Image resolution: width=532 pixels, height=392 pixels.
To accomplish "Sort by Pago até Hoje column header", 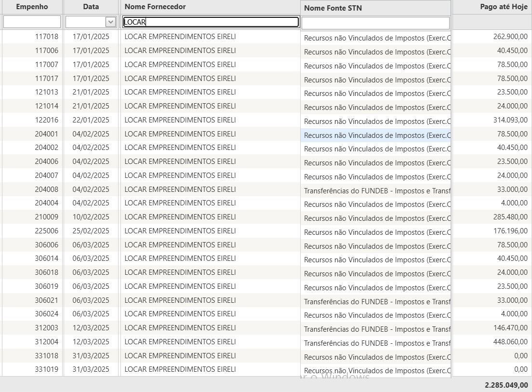I will click(504, 7).
